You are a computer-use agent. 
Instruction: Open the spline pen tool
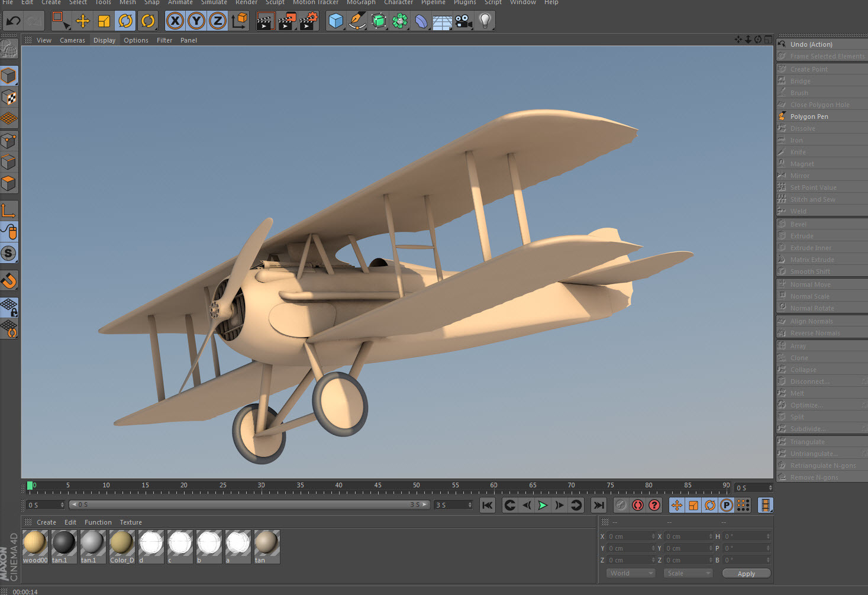click(x=357, y=21)
